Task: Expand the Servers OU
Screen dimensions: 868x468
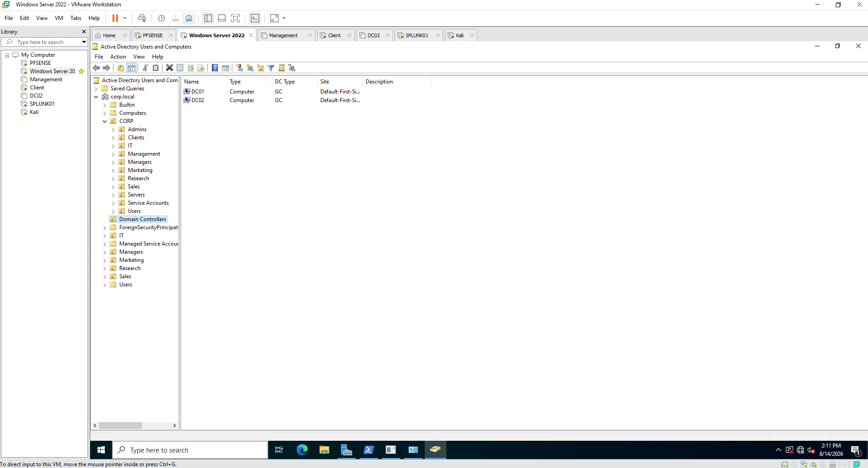Action: [113, 195]
